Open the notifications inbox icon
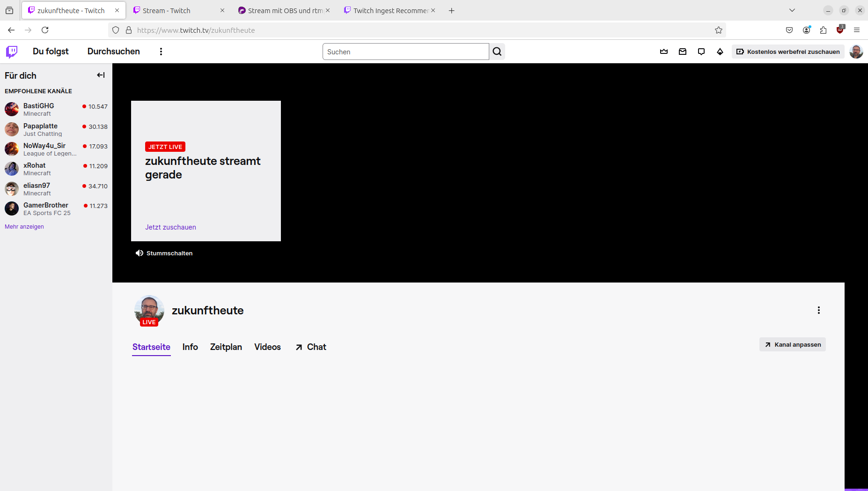 coord(683,52)
